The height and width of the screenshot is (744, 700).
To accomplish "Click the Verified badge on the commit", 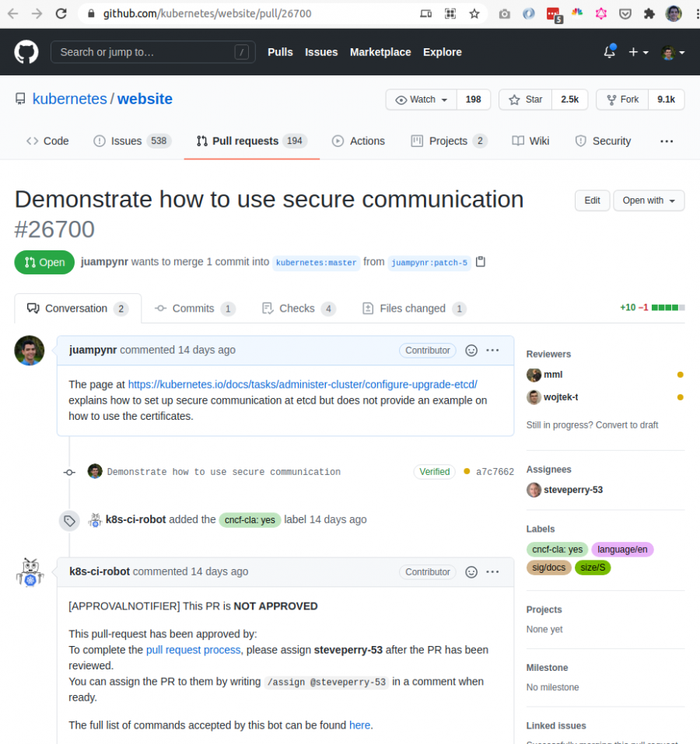I will coord(434,472).
